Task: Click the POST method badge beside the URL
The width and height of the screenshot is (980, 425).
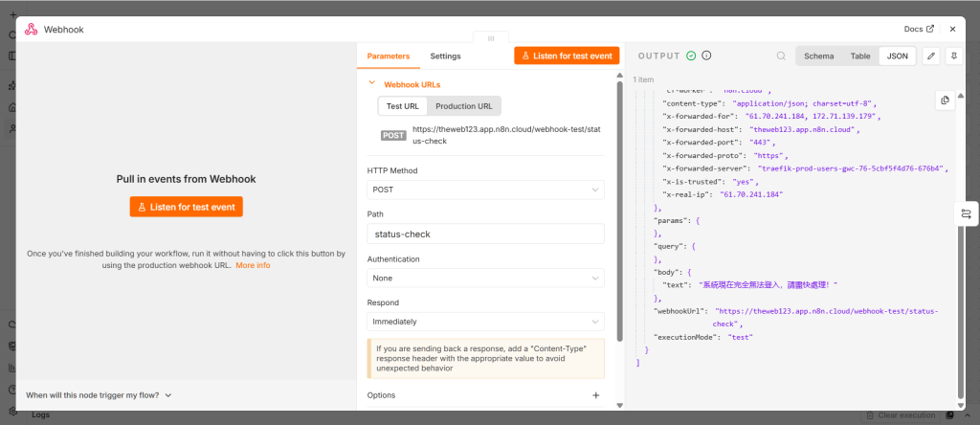Action: click(x=393, y=136)
